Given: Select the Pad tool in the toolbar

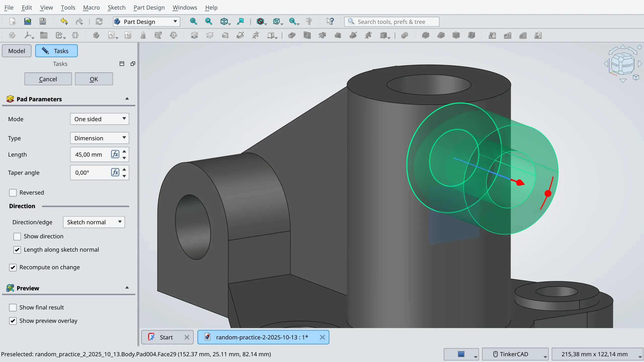Looking at the screenshot, I should 194,35.
